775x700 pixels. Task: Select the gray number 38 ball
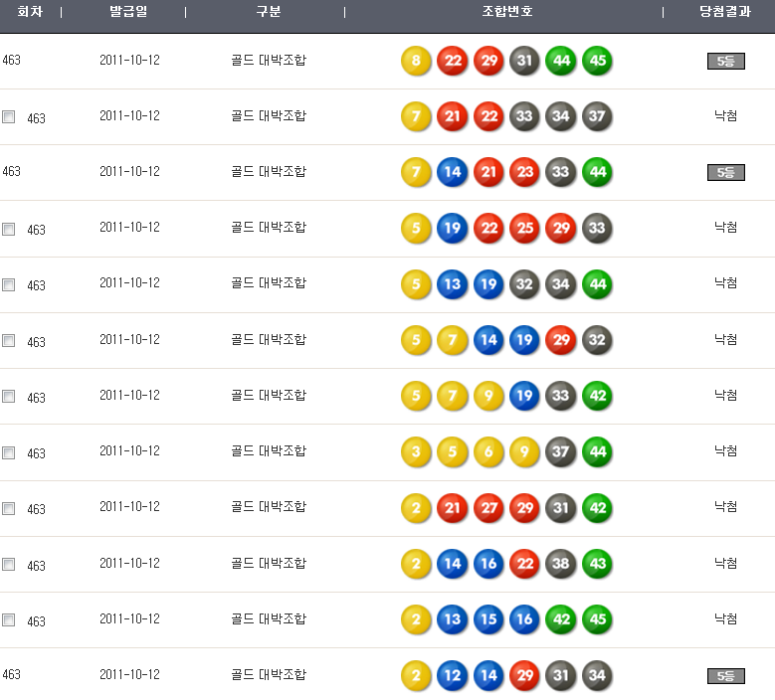tap(561, 564)
